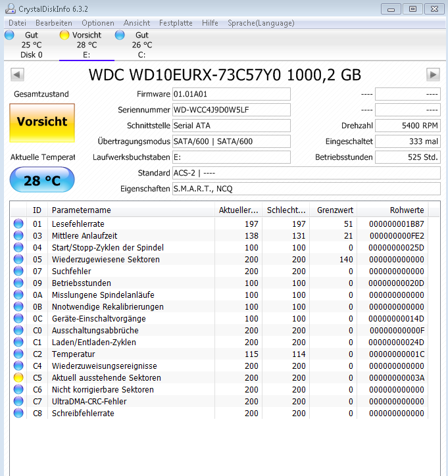Click status orb of Start/Stopp-Zyklen der Spindel

tap(18, 247)
